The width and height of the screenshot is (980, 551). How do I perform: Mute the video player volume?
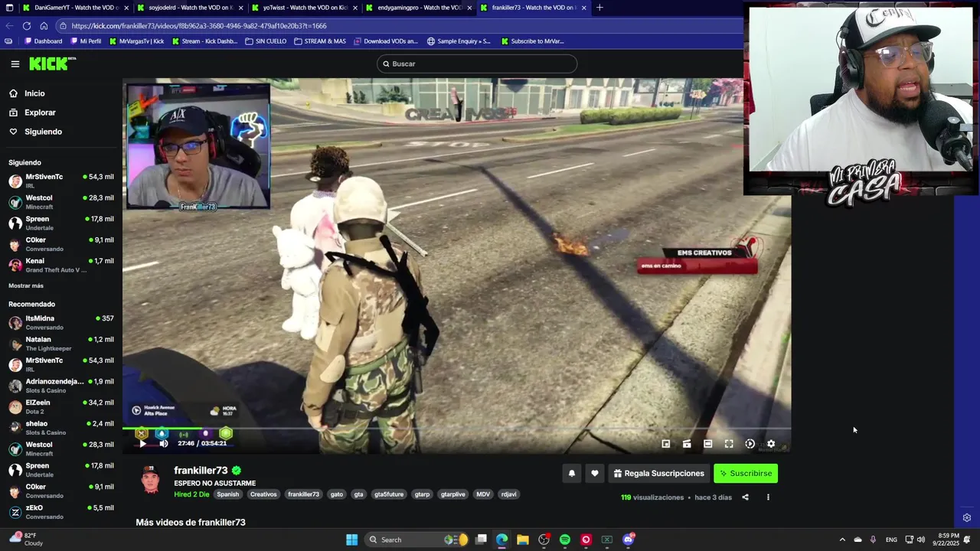coord(163,443)
